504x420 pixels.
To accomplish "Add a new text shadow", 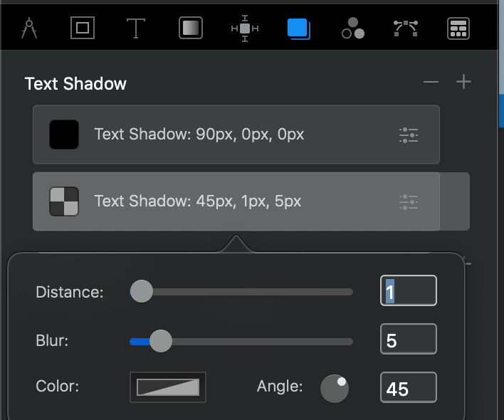I will 464,83.
